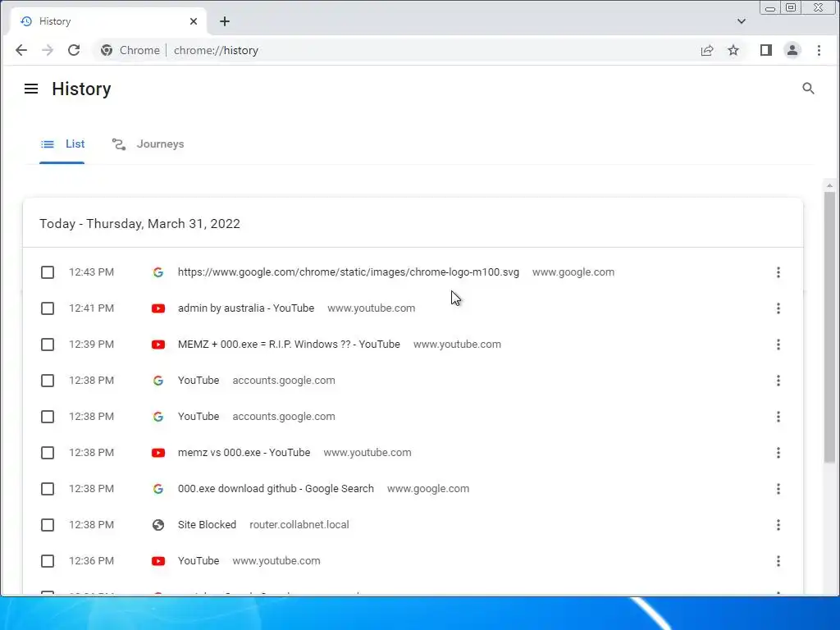Open the Site Blocked history link
This screenshot has height=630, width=840.
[207, 525]
